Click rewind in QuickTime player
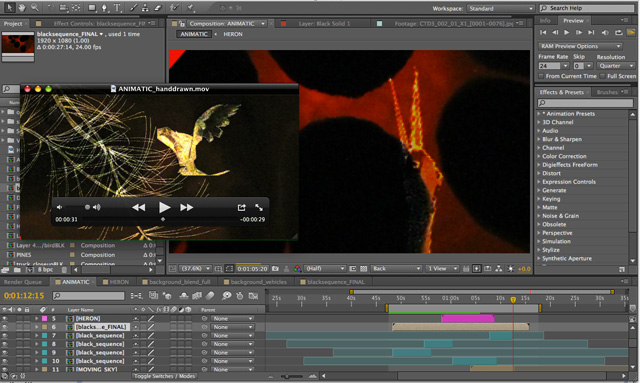The height and width of the screenshot is (383, 640). [139, 207]
